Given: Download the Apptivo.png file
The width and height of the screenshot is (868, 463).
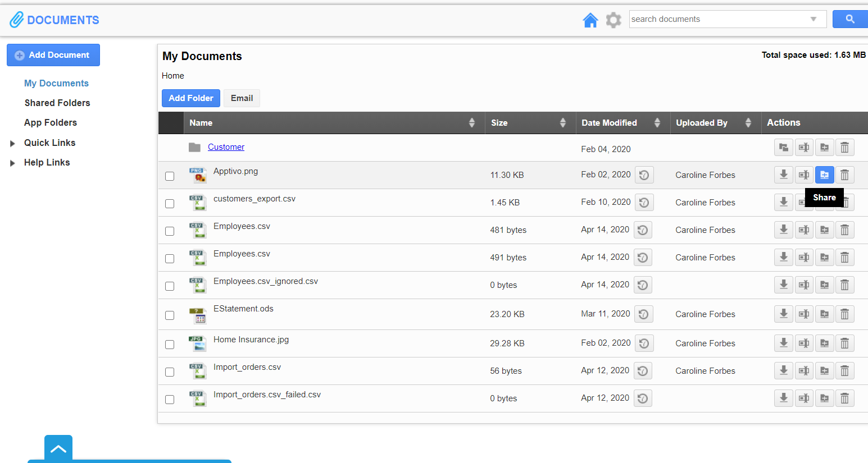Looking at the screenshot, I should (783, 175).
